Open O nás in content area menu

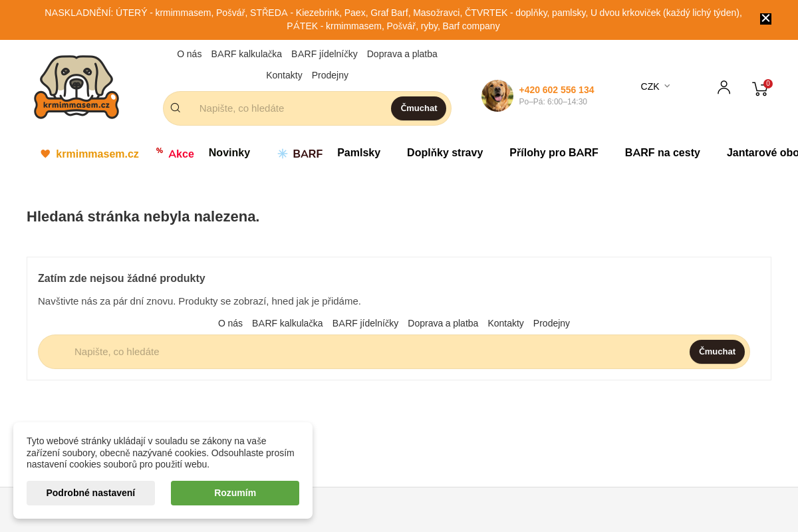(x=230, y=323)
